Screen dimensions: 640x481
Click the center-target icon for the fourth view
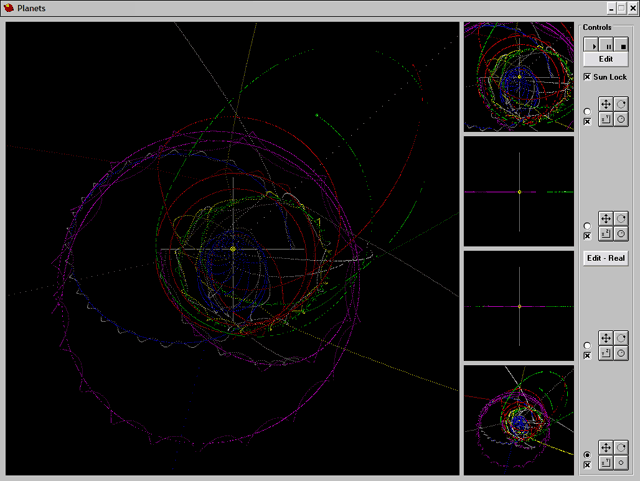[x=621, y=463]
